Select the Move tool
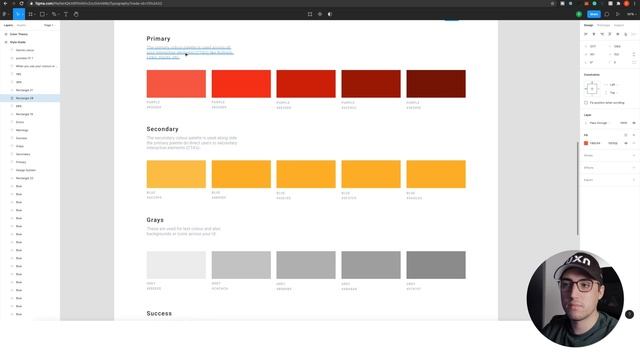This screenshot has height=360, width=640. click(x=18, y=14)
